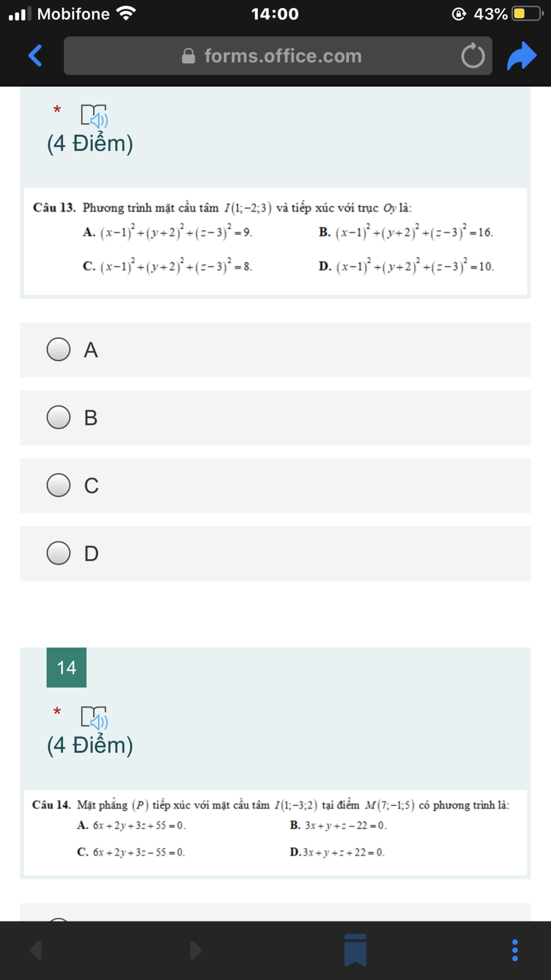Open the Câu 14 question image
This screenshot has height=980, width=551.
pos(275,832)
